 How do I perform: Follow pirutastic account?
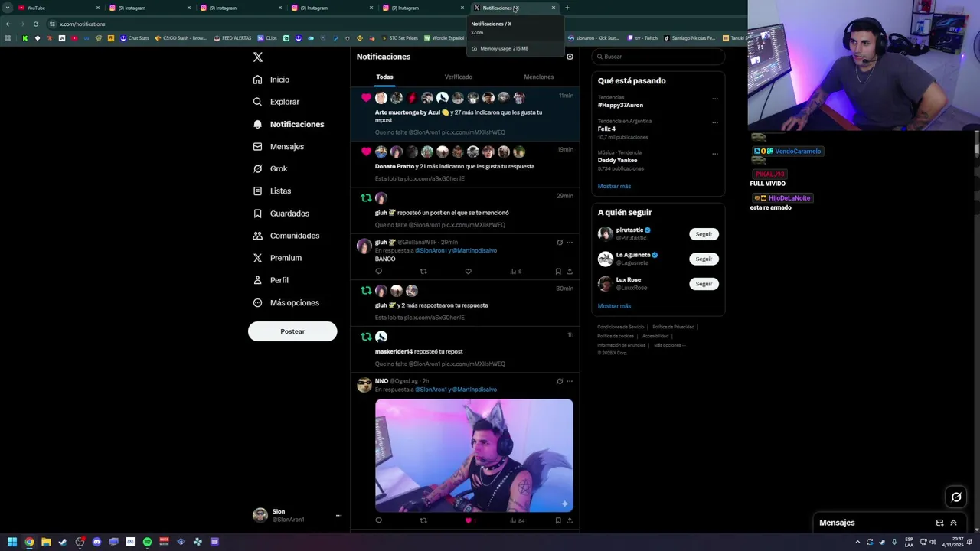pyautogui.click(x=704, y=234)
